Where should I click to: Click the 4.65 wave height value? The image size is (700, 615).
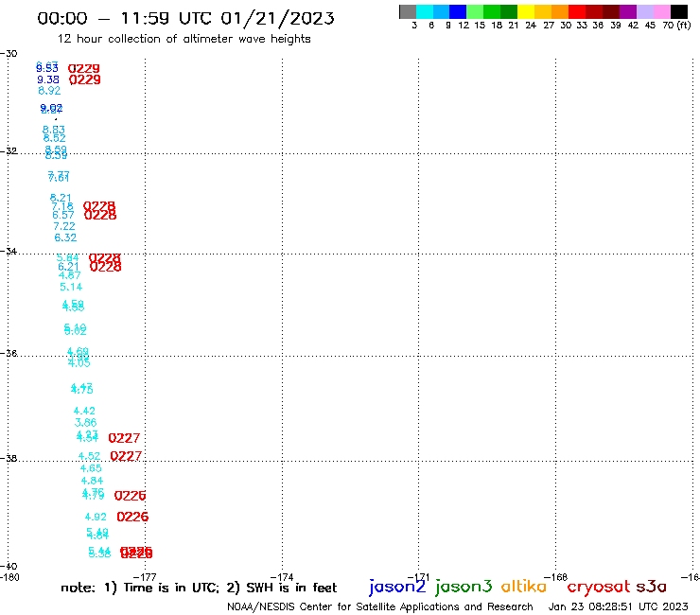pos(91,468)
